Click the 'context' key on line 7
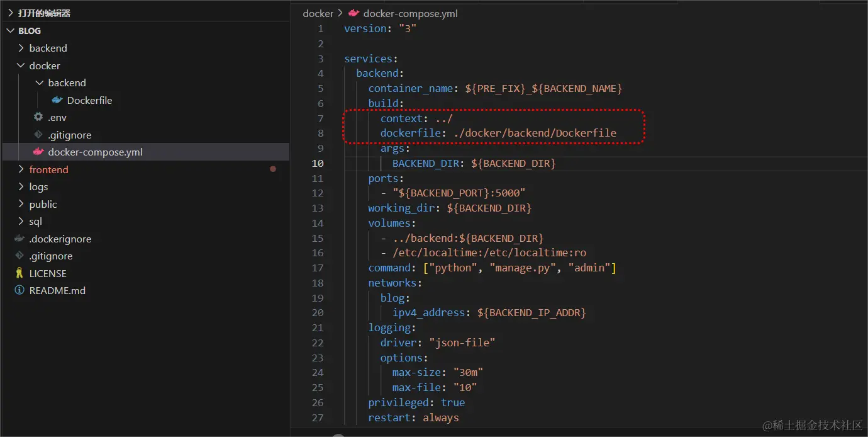 (401, 118)
